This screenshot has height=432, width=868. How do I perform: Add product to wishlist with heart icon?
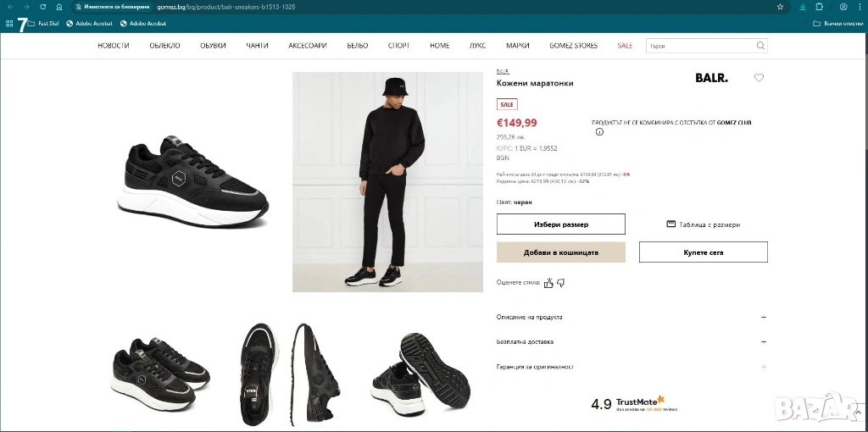[759, 78]
